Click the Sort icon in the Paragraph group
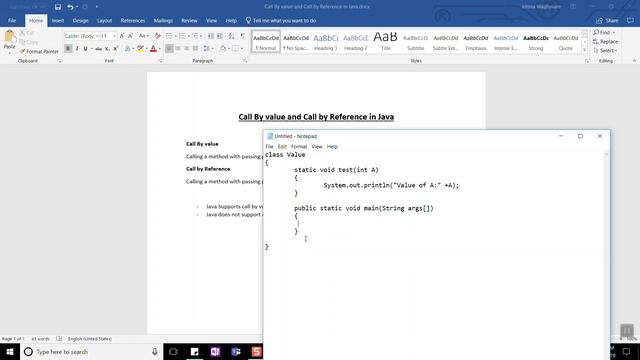640x360 pixels. coord(231,36)
